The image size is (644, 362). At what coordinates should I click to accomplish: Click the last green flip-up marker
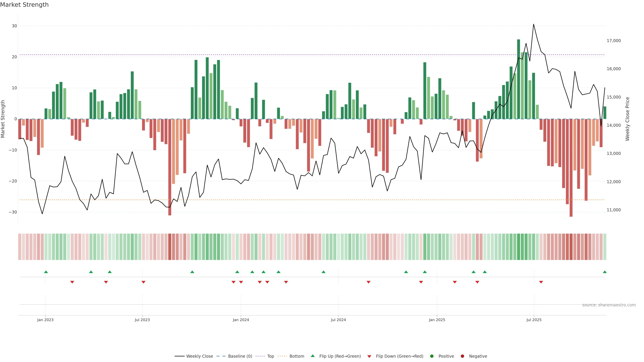[x=604, y=272]
